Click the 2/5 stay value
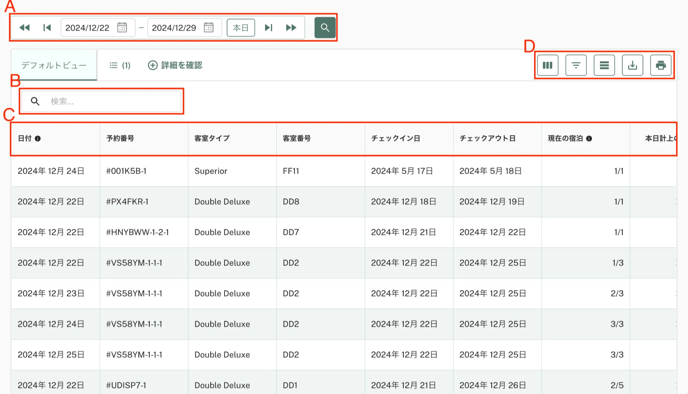Image resolution: width=688 pixels, height=394 pixels. pos(617,385)
